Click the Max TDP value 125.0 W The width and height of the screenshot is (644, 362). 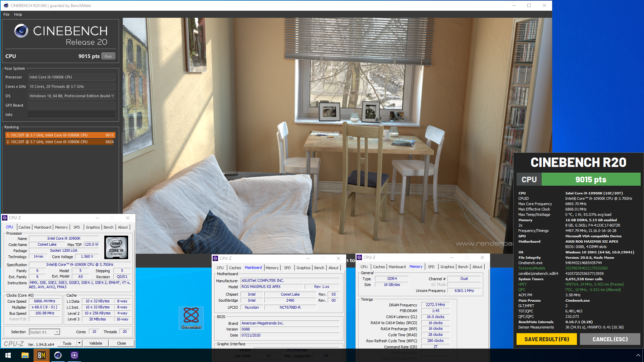(x=92, y=245)
